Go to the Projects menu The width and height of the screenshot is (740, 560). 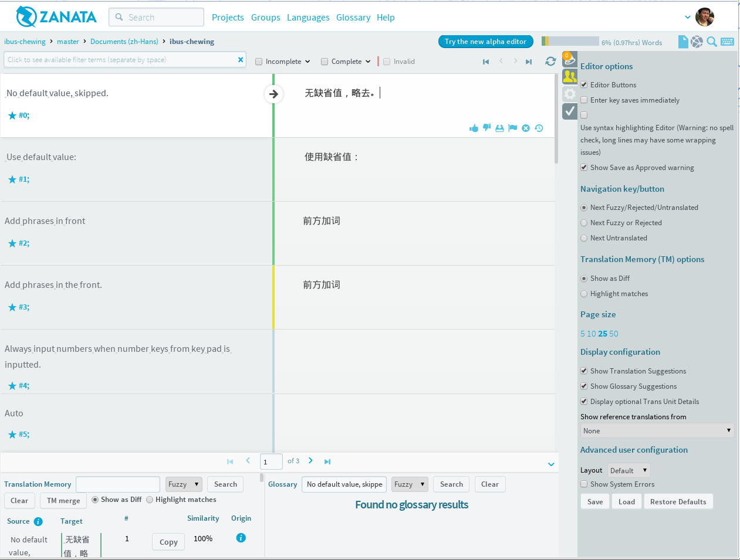click(228, 18)
